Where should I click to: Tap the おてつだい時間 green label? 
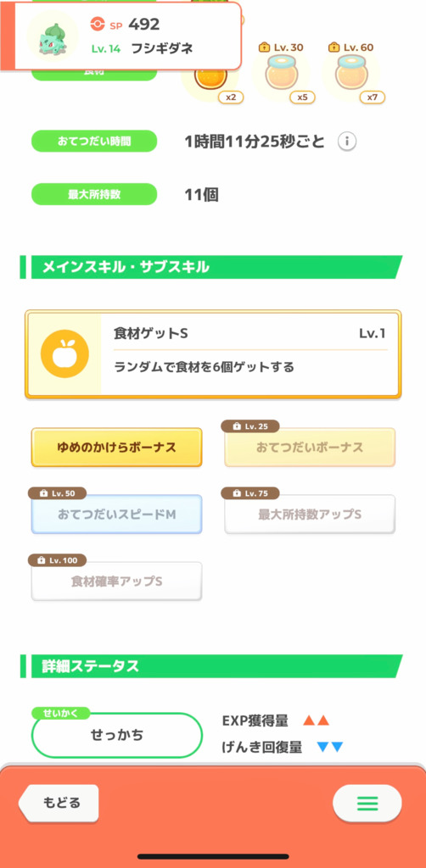click(x=94, y=142)
